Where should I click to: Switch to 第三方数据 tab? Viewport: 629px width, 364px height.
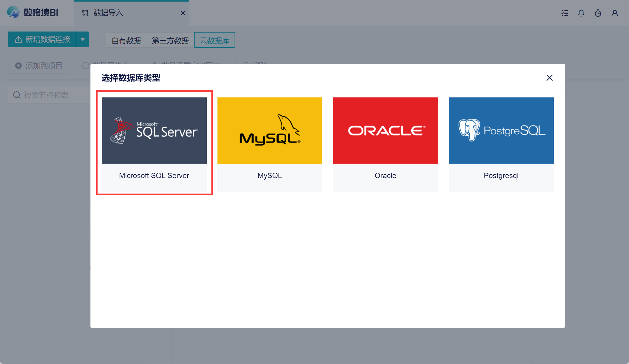[170, 40]
